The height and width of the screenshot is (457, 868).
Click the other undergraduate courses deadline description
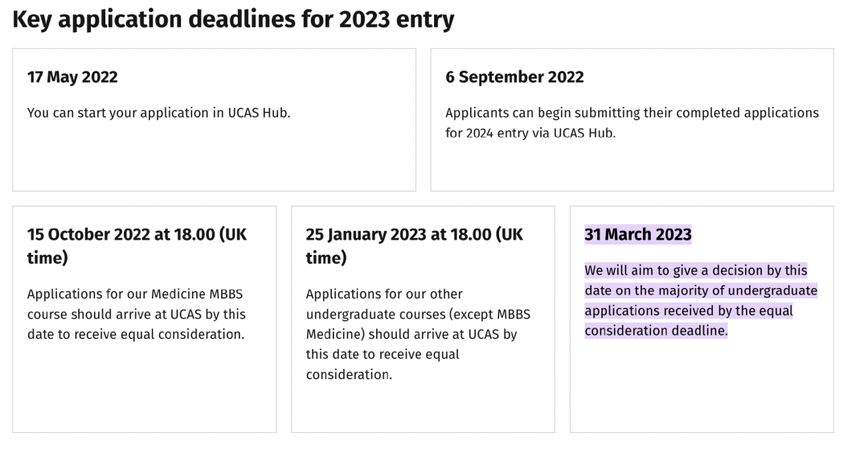[418, 334]
